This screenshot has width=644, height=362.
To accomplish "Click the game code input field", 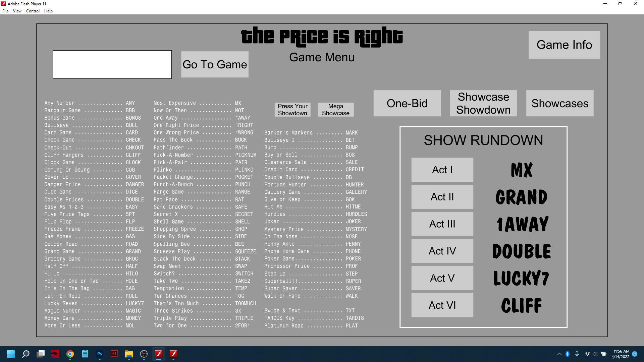I will click(x=112, y=64).
